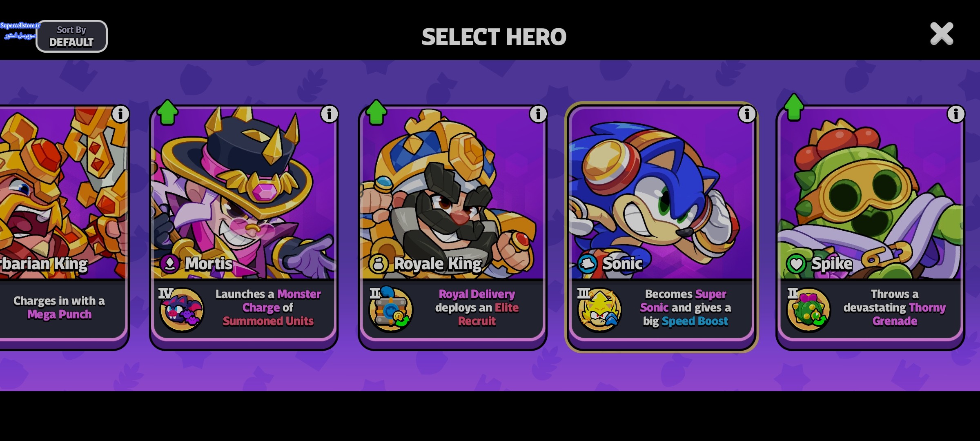Viewport: 980px width, 441px height.
Task: Select the Sonic hero card
Action: (x=661, y=227)
